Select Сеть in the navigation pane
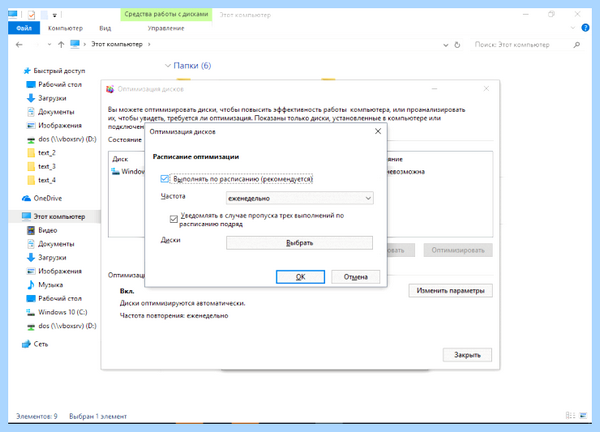Viewport: 600px width, 432px height. pos(41,344)
